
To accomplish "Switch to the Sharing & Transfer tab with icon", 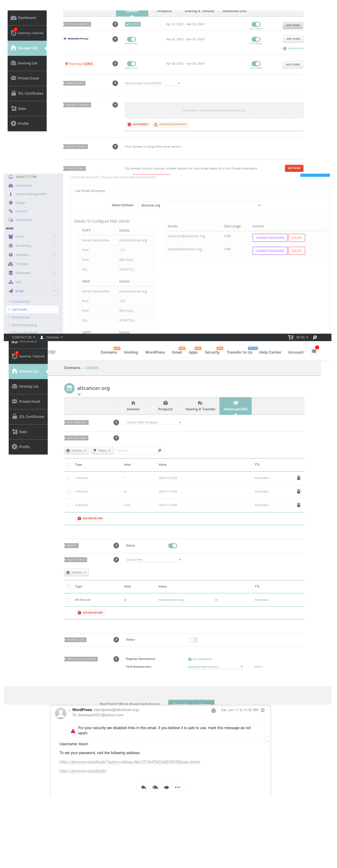I will 200,406.
